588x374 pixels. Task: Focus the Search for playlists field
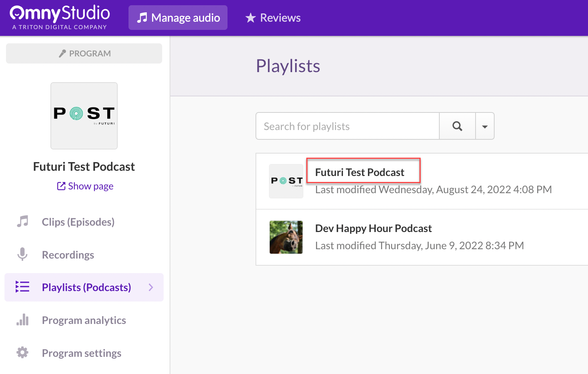(347, 126)
